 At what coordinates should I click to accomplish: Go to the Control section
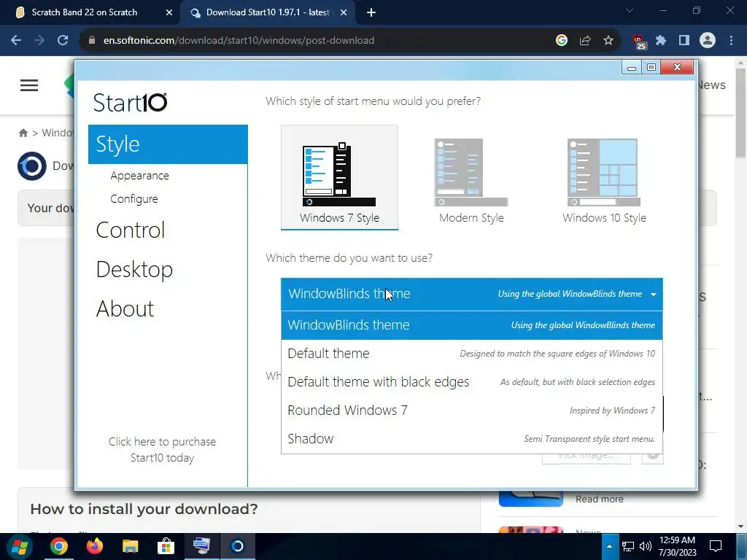(131, 230)
